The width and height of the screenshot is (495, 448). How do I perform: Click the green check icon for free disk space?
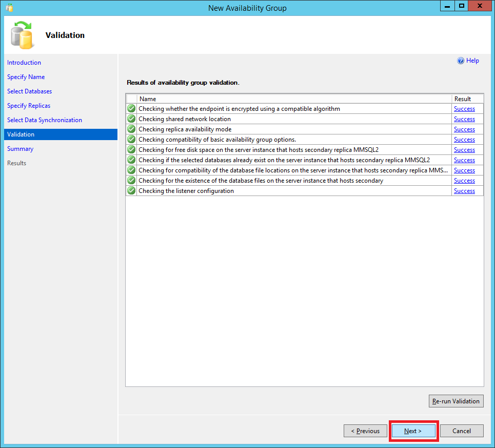click(131, 150)
